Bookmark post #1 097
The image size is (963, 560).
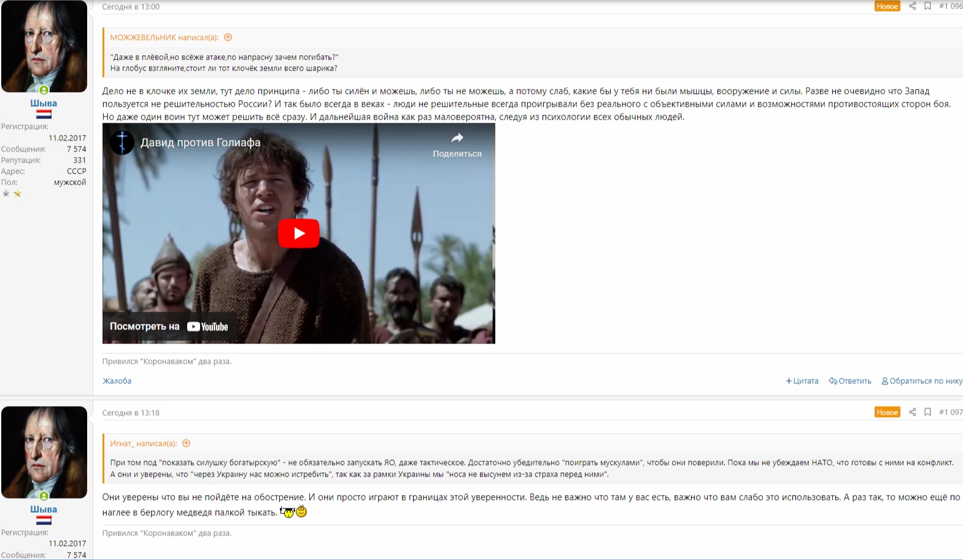pos(927,412)
